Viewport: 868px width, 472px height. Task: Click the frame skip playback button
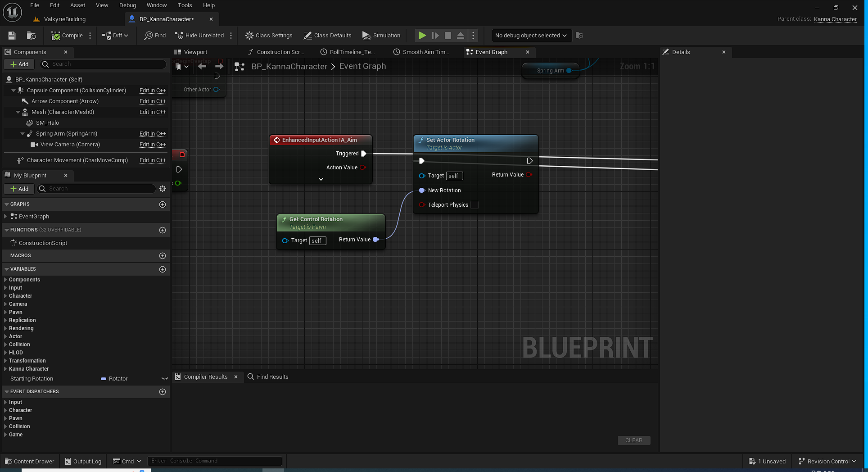[x=435, y=36]
